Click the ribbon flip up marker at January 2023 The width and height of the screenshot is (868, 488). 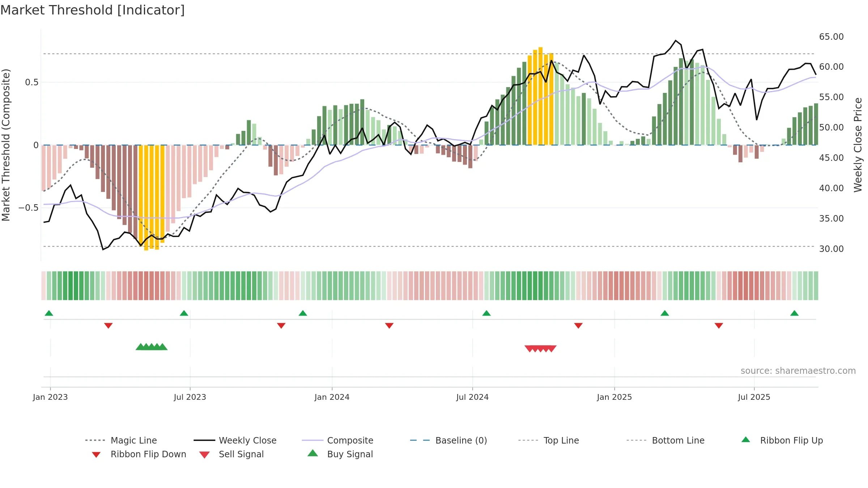[49, 313]
